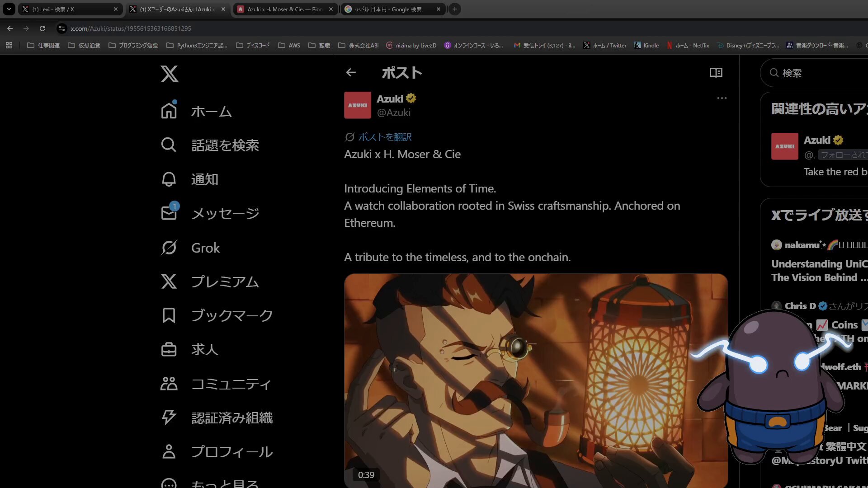
Task: Play the Azuki video thumbnail
Action: click(536, 380)
